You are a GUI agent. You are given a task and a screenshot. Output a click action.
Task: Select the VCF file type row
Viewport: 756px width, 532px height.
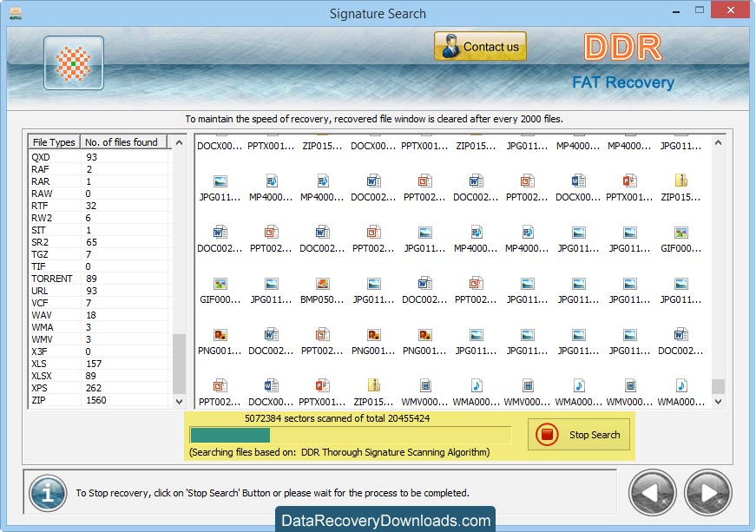click(100, 303)
